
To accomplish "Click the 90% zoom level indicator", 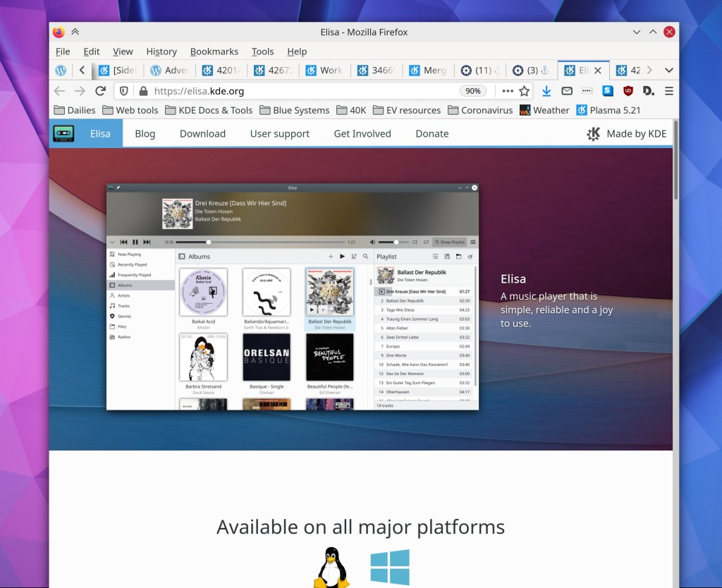I will (472, 91).
